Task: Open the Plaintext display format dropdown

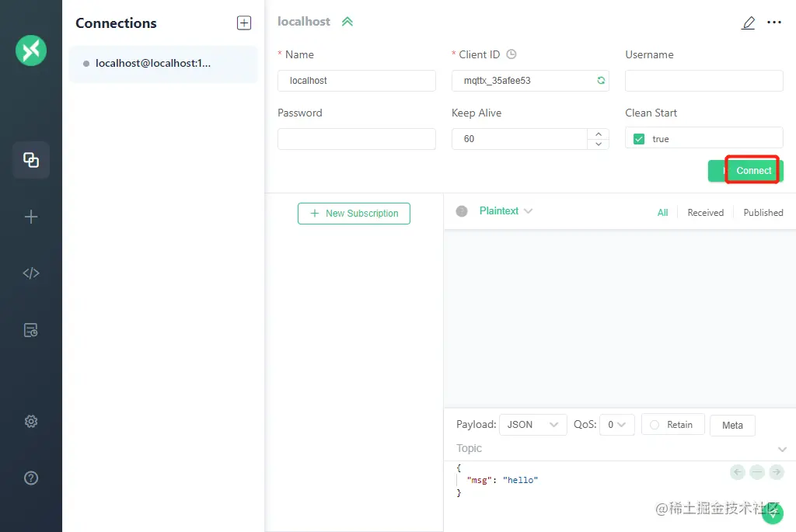Action: (x=505, y=211)
